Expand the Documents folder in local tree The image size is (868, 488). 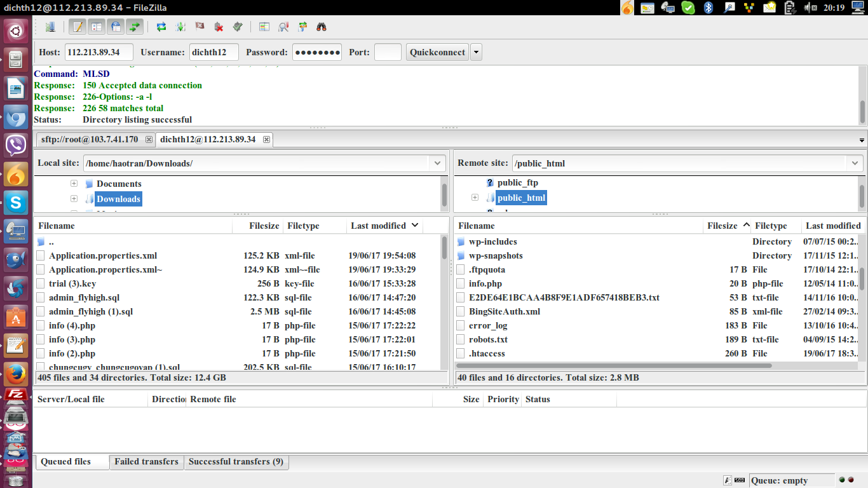pyautogui.click(x=74, y=184)
